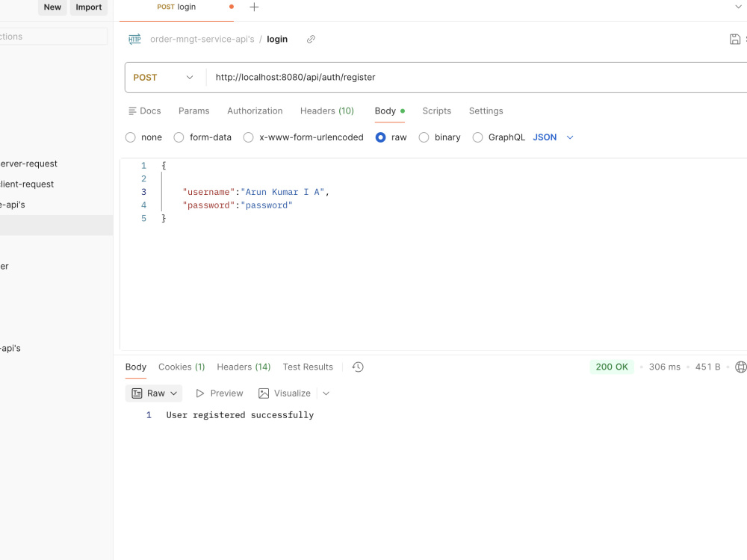Click the Raw format icon

pyautogui.click(x=137, y=393)
